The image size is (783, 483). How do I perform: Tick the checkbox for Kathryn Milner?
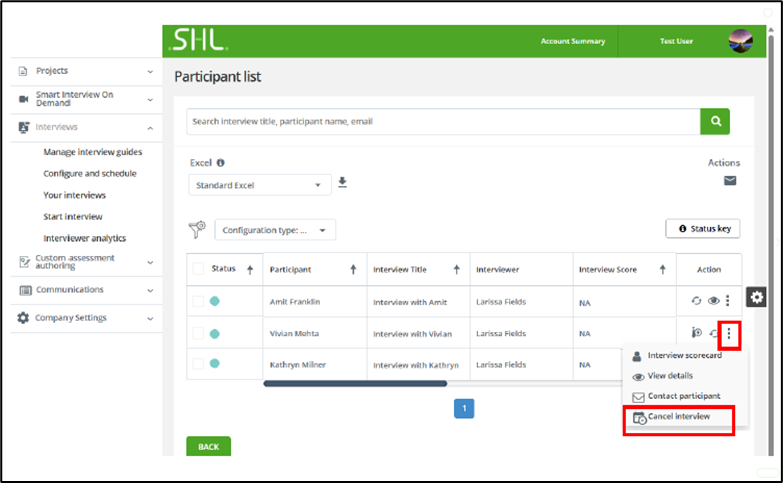[x=198, y=365]
